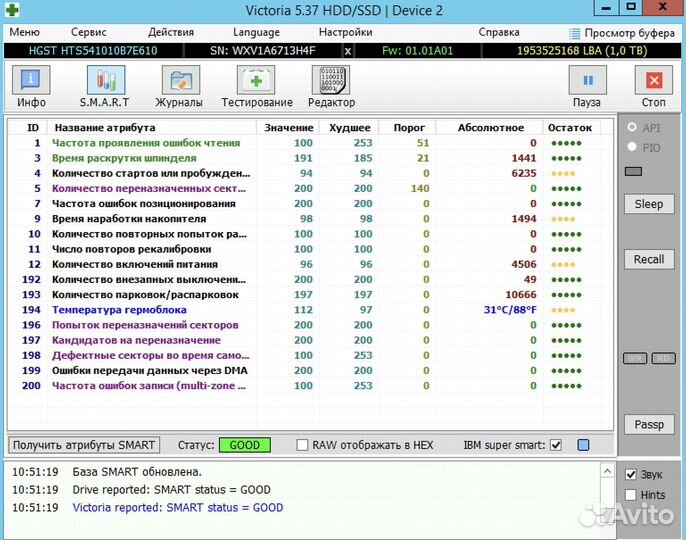The width and height of the screenshot is (686, 540).
Task: Click the Получить атрибуты SMART button
Action: tap(84, 445)
